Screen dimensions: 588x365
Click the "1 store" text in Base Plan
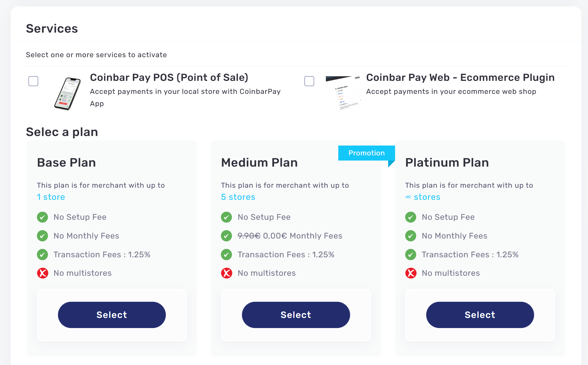tap(51, 197)
